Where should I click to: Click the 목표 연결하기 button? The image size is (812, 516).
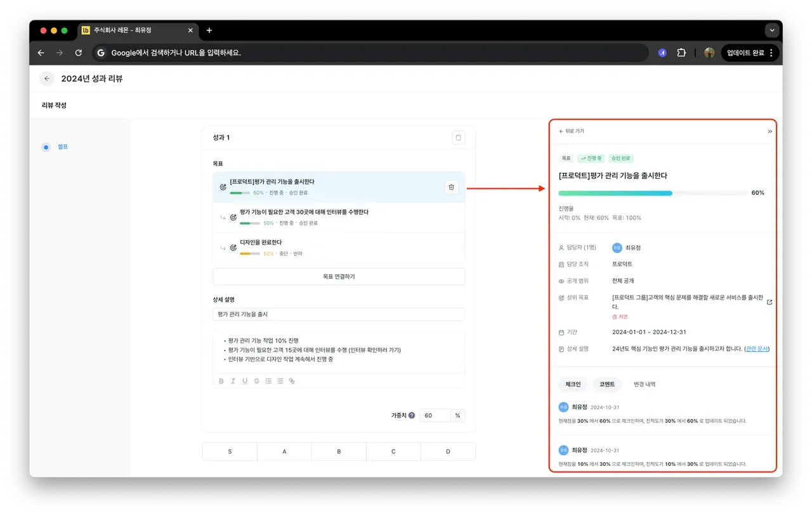[x=339, y=276]
